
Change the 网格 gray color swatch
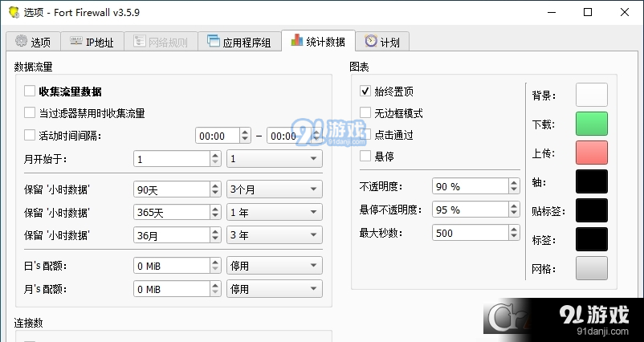[592, 268]
